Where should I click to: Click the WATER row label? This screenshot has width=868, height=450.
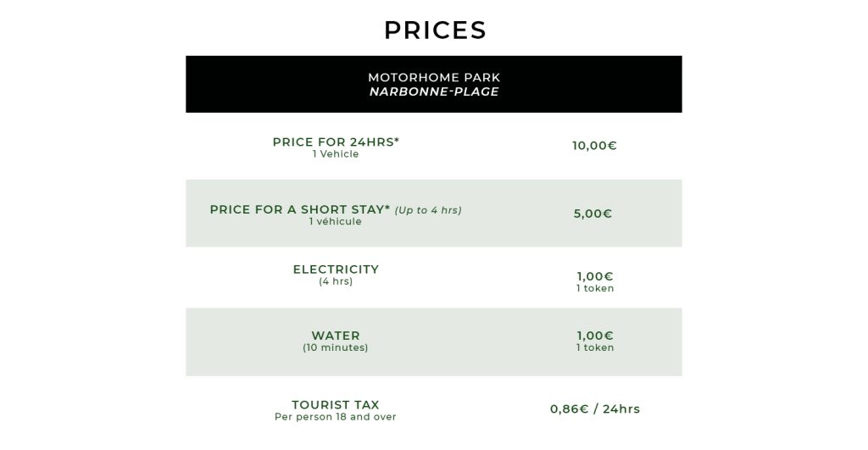[x=336, y=336]
